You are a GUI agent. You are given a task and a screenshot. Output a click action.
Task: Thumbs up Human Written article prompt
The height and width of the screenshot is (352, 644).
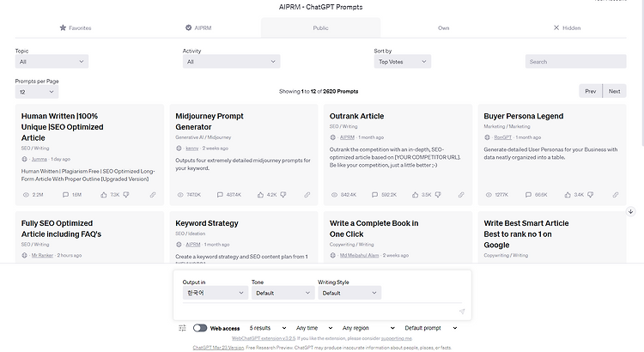[x=104, y=195]
